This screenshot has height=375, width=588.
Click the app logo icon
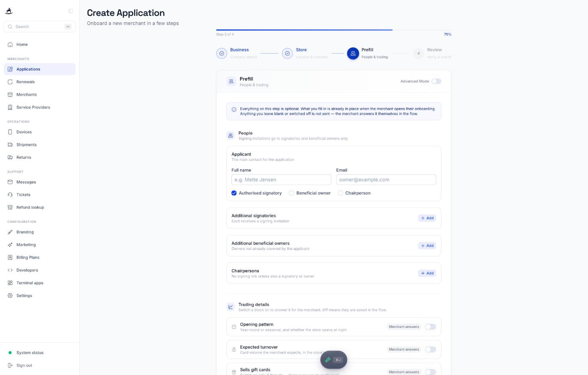tap(9, 11)
